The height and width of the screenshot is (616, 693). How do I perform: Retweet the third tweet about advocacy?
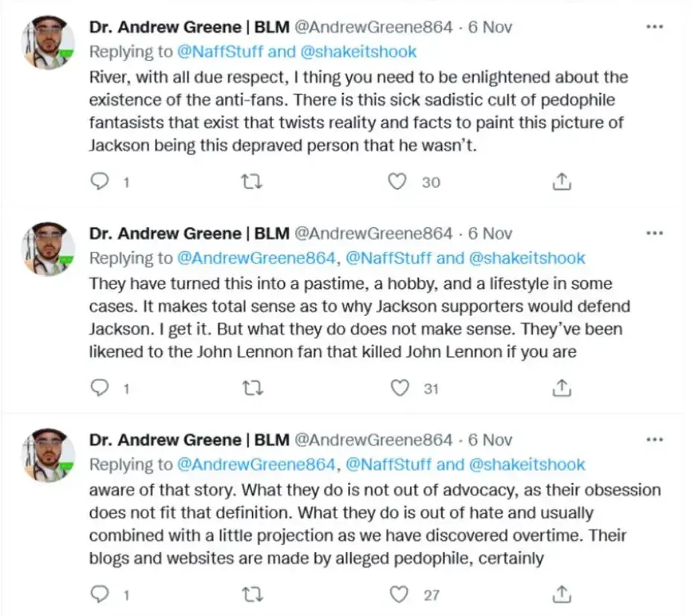tap(253, 594)
